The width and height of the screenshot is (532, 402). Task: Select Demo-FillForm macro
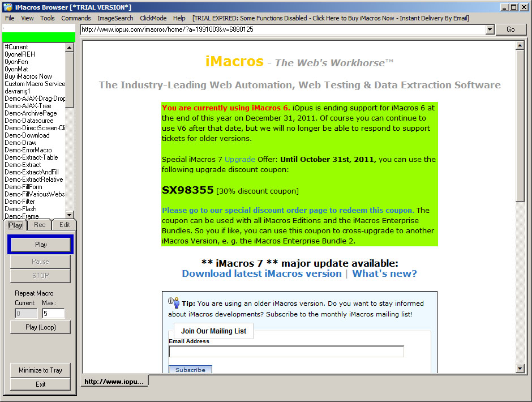pyautogui.click(x=35, y=187)
